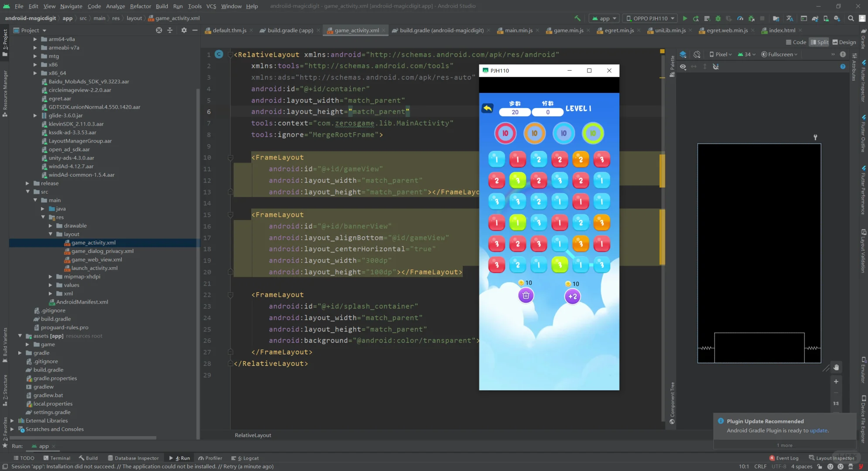
Task: Click the Search Everywhere magnifier icon
Action: click(x=851, y=18)
